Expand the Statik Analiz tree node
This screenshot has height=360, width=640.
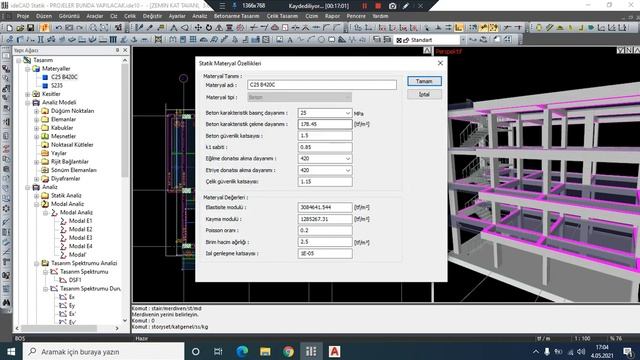pyautogui.click(x=36, y=196)
